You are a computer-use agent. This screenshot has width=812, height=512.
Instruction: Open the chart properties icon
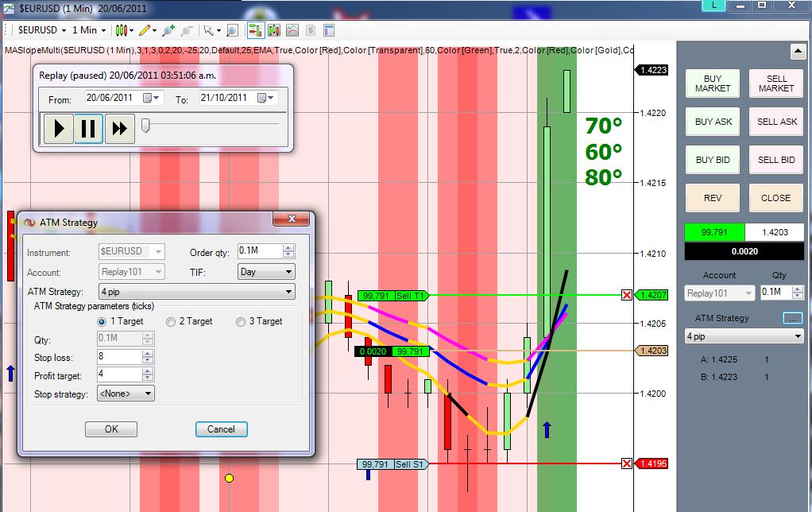[x=329, y=30]
